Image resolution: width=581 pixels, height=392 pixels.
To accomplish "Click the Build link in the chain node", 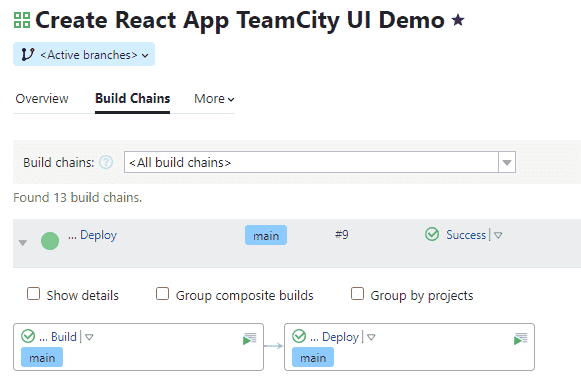I will pos(58,337).
